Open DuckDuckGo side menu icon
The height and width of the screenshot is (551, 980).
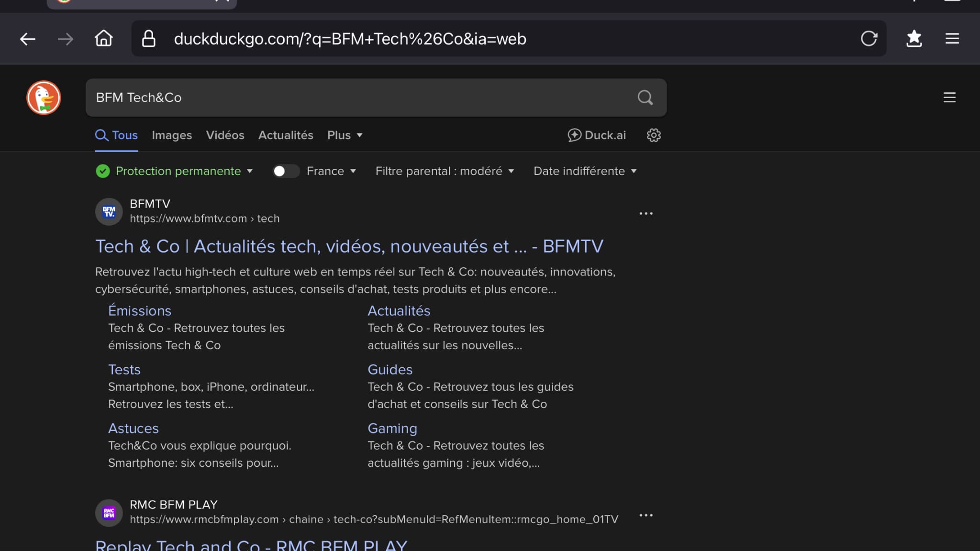click(x=949, y=98)
